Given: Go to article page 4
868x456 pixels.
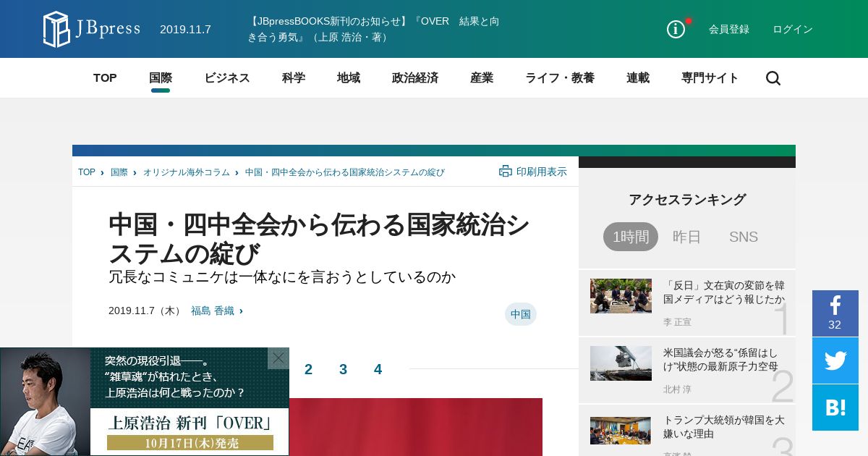Looking at the screenshot, I should tap(378, 369).
